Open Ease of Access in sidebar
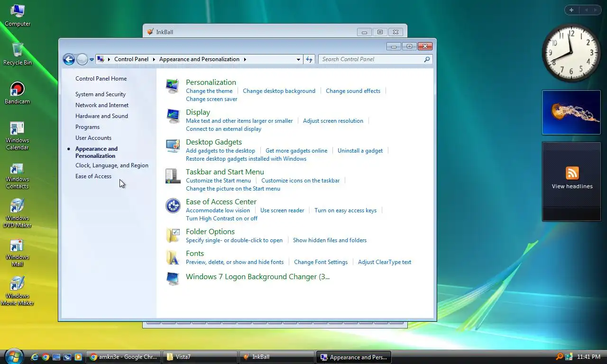Viewport: 607px width, 364px height. click(x=93, y=176)
